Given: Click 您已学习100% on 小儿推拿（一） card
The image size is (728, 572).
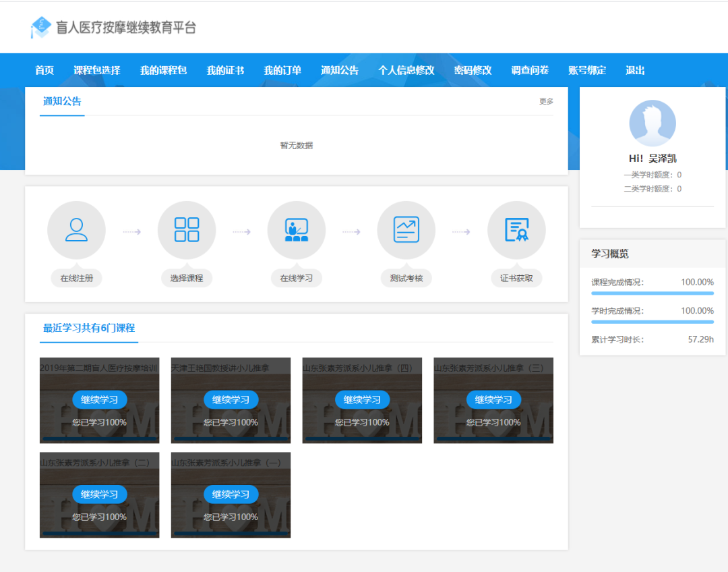Looking at the screenshot, I should 231,517.
